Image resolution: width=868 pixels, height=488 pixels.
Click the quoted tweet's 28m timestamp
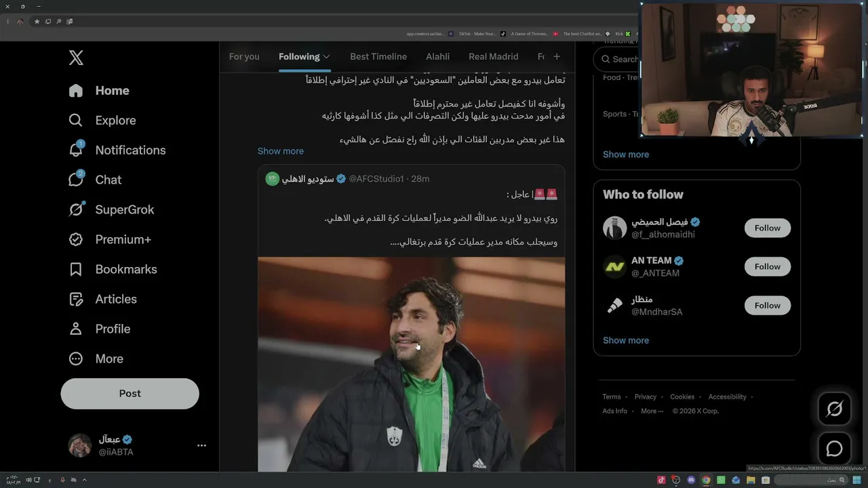click(420, 179)
